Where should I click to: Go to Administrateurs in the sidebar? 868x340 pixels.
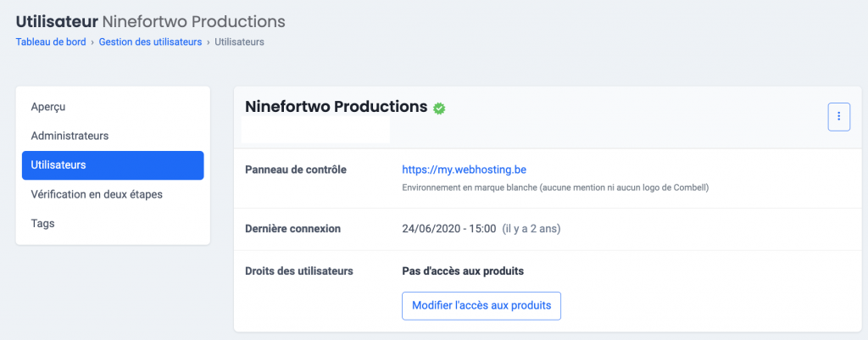click(x=70, y=136)
